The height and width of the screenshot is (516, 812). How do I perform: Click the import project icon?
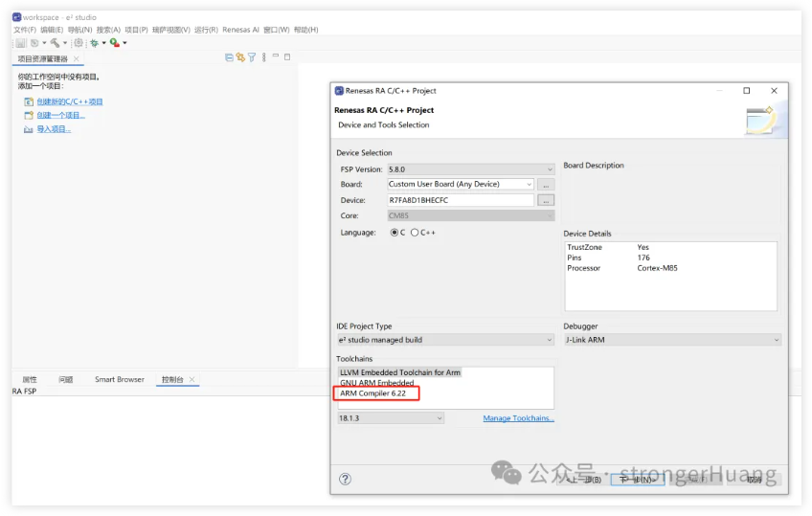click(x=29, y=129)
